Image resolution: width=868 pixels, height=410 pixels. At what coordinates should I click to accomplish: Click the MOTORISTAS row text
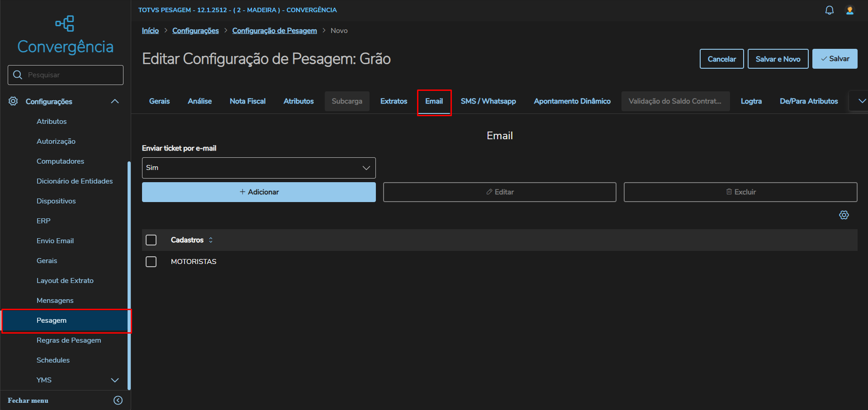coord(194,262)
